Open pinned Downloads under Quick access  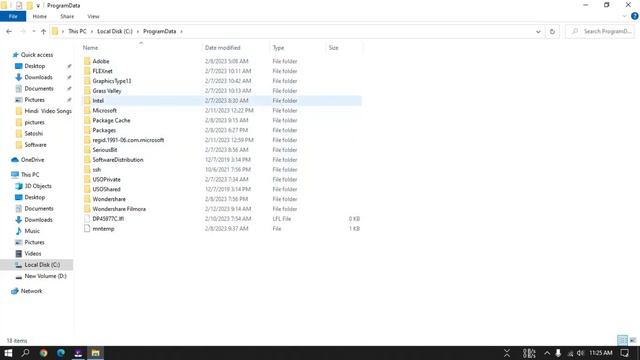(x=38, y=77)
